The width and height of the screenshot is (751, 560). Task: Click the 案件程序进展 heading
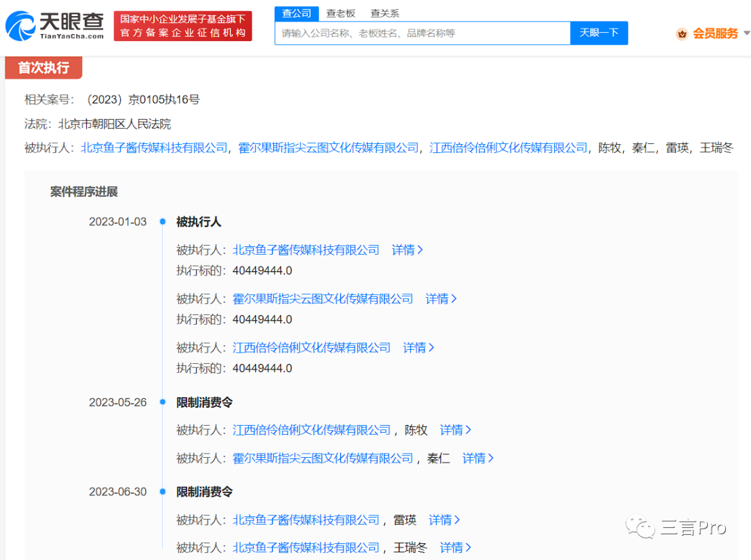(x=84, y=192)
